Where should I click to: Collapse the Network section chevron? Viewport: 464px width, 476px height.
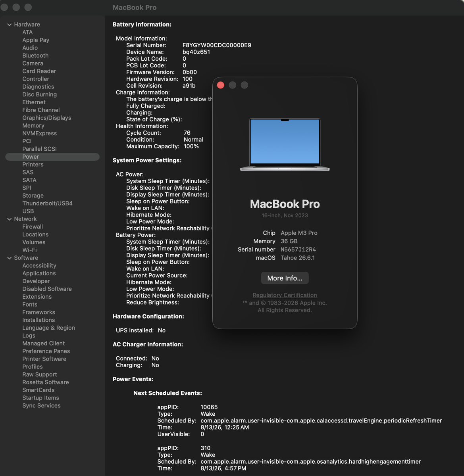(x=9, y=219)
